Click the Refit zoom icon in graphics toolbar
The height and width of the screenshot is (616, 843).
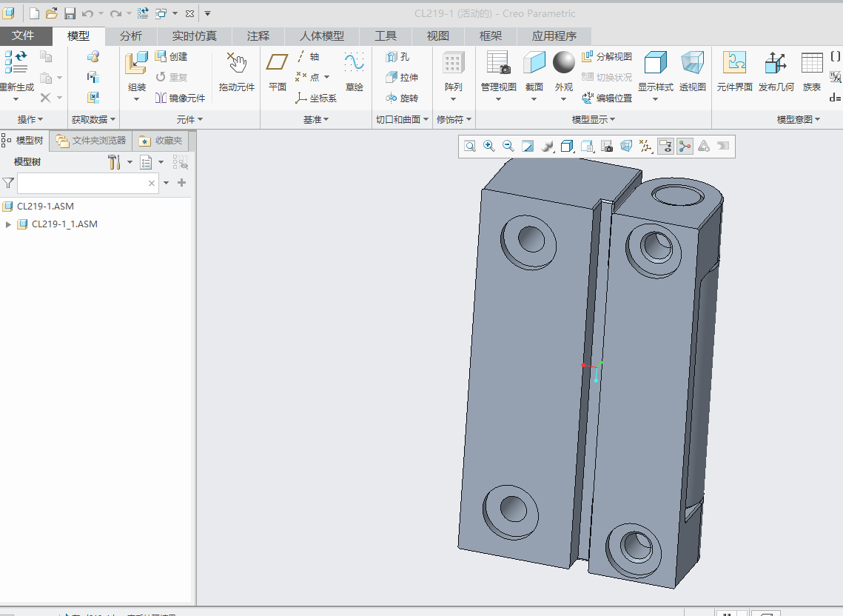470,147
